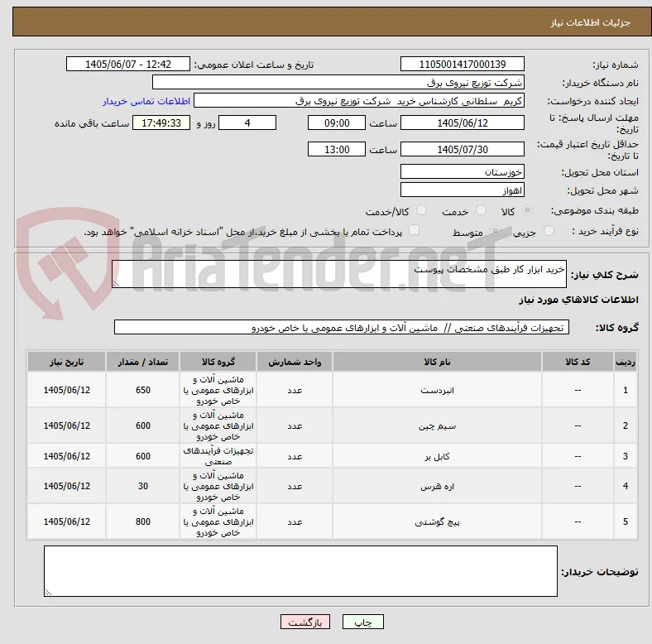Select the خدمت radio button
Viewport: 652px width, 644px height.
pos(481,210)
